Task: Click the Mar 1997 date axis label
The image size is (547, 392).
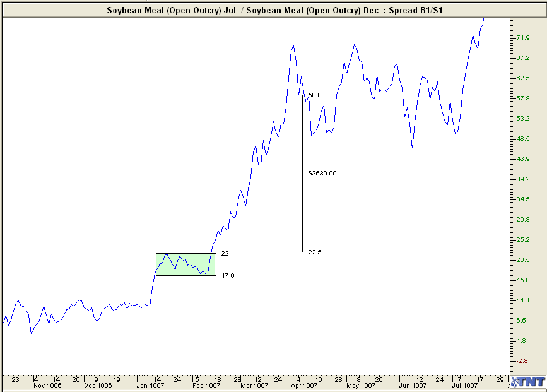Action: click(254, 386)
